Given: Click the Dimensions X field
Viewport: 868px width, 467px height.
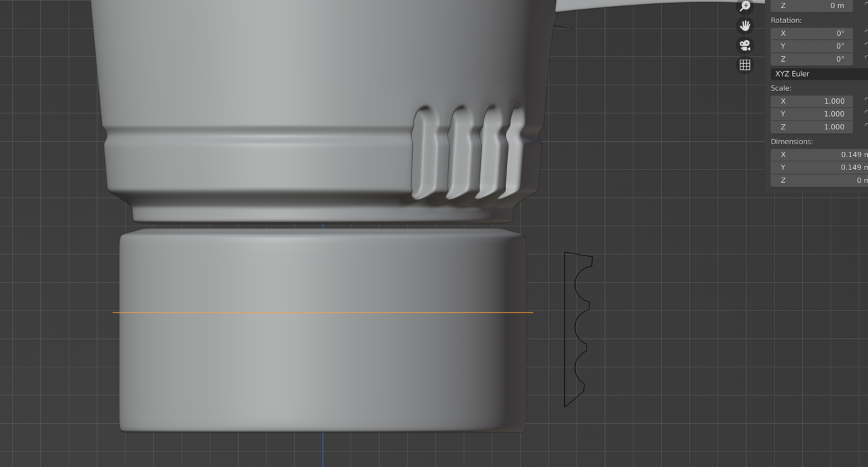Looking at the screenshot, I should click(x=819, y=155).
